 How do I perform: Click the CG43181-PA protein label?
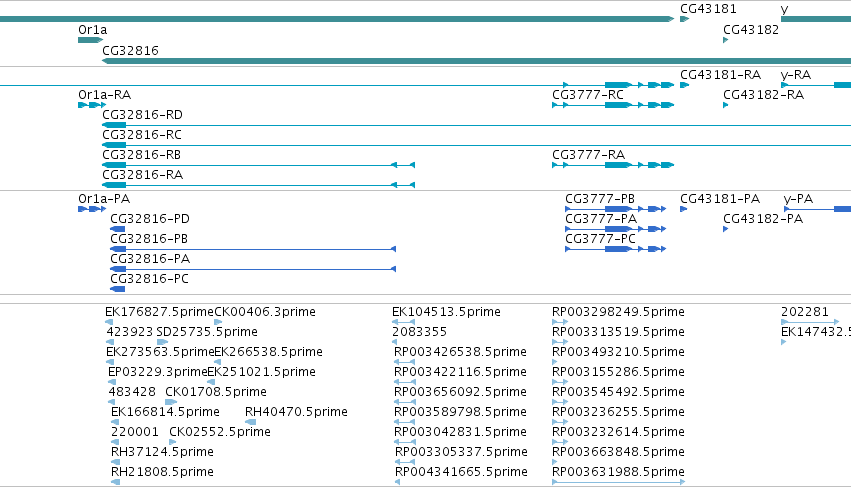tap(720, 199)
